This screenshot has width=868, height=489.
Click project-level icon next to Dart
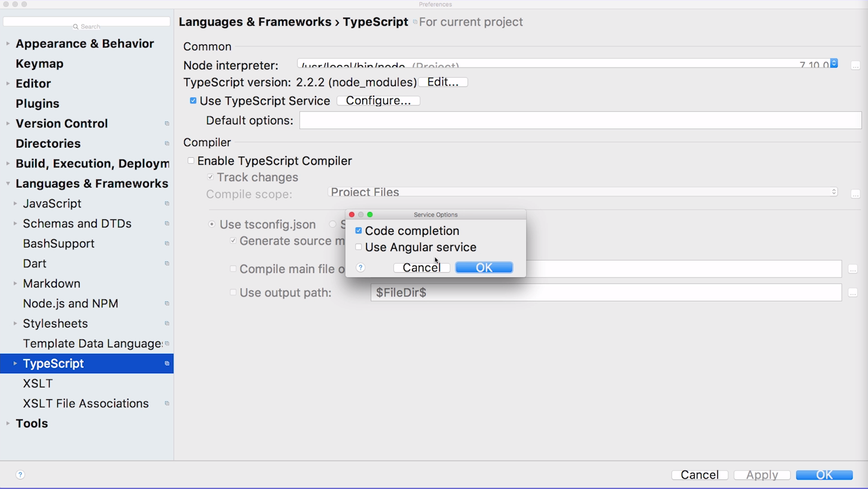click(167, 264)
